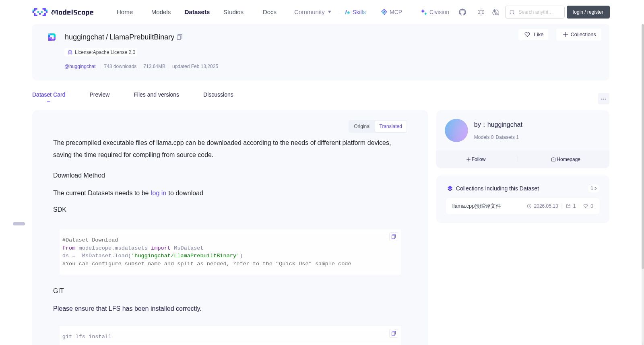Click login / register button
The width and height of the screenshot is (644, 345).
point(588,12)
